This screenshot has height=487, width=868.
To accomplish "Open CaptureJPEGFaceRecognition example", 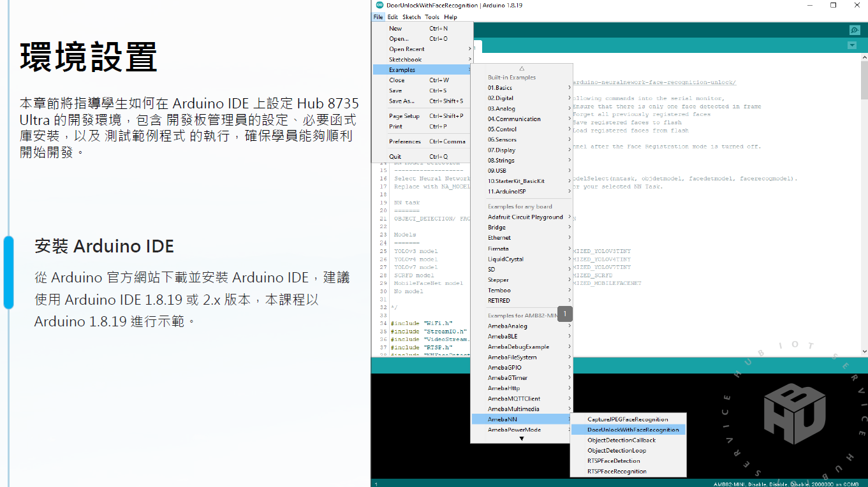I will click(628, 419).
